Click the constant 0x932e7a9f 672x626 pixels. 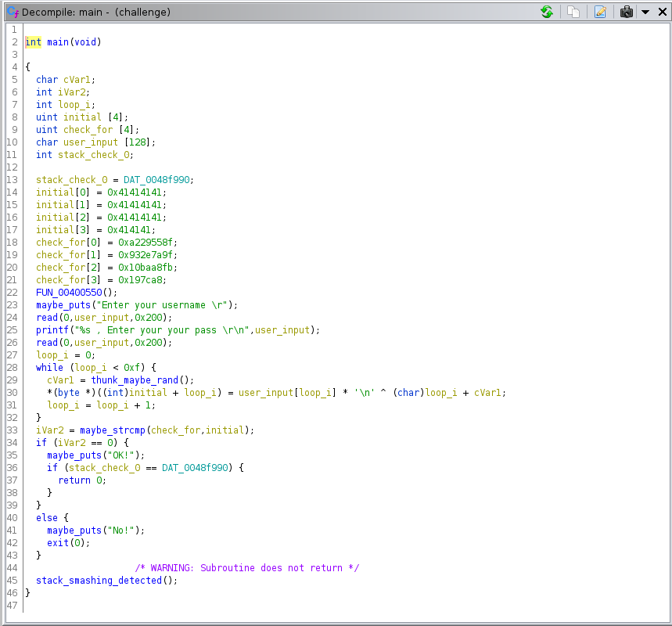[146, 254]
